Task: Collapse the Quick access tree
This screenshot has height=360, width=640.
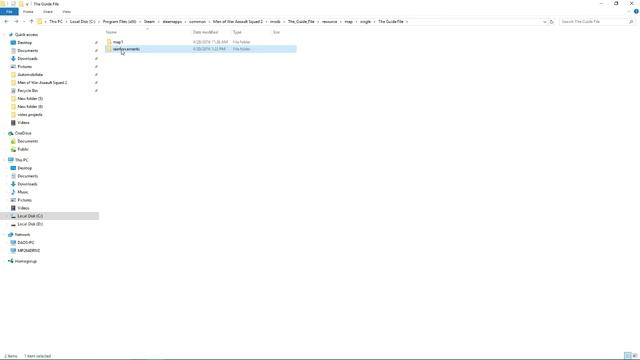Action: point(4,35)
